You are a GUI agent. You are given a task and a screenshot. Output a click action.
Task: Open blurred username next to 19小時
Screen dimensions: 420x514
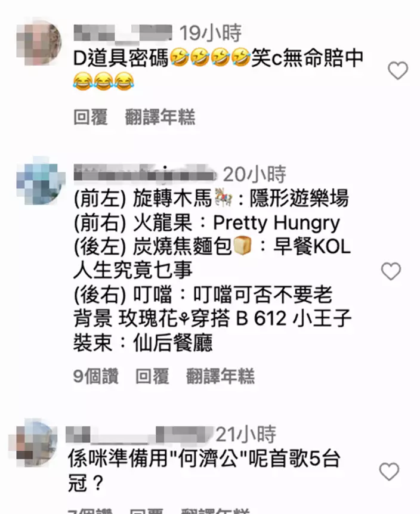click(x=123, y=33)
